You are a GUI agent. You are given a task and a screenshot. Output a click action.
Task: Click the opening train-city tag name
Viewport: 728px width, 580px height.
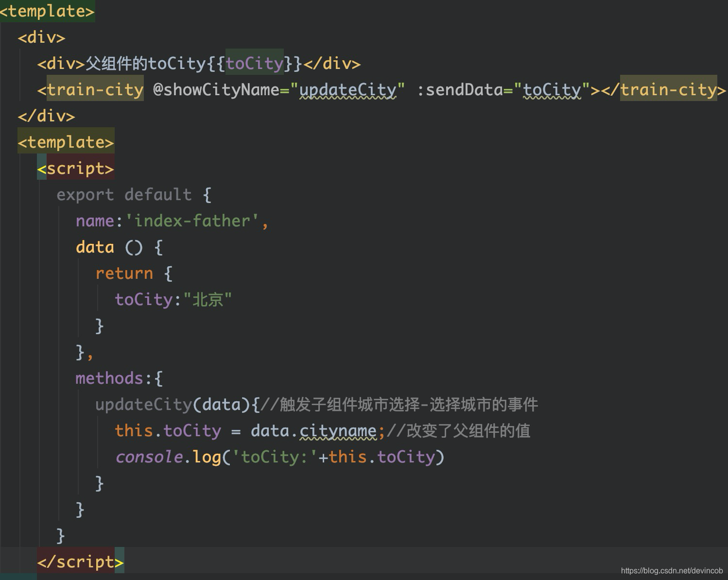(95, 90)
